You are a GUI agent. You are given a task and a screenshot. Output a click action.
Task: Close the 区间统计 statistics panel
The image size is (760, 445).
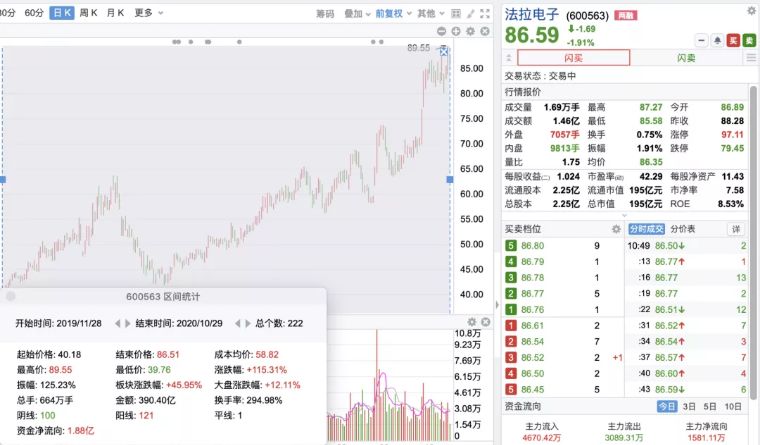(10, 296)
